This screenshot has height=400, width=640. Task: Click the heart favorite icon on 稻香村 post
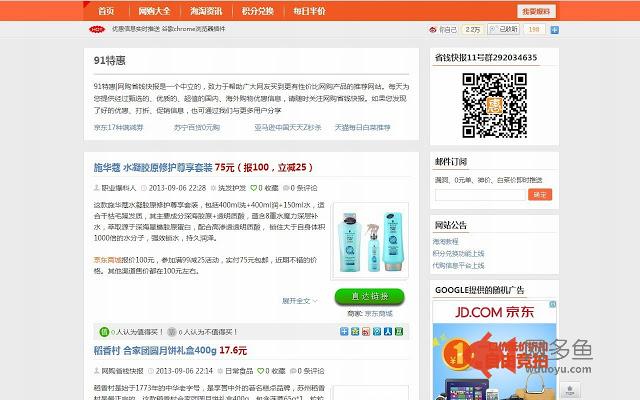pos(261,371)
